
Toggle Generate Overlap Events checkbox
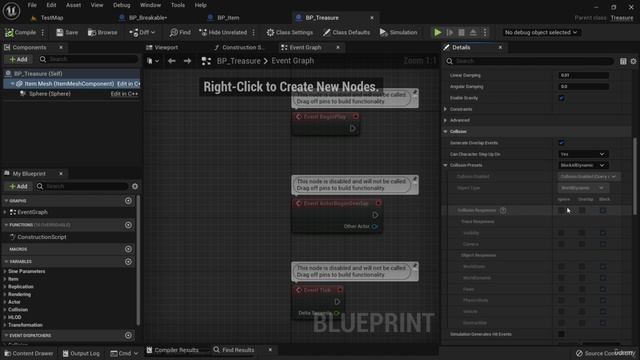[x=562, y=142]
